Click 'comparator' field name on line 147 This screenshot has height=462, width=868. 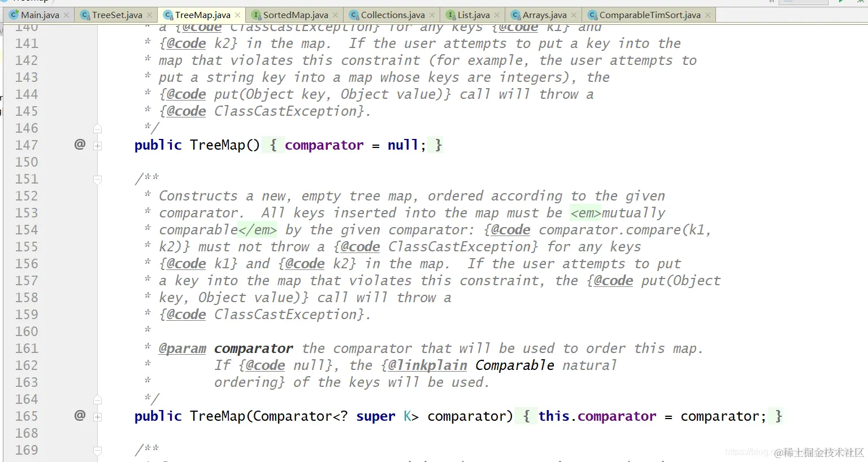tap(324, 145)
